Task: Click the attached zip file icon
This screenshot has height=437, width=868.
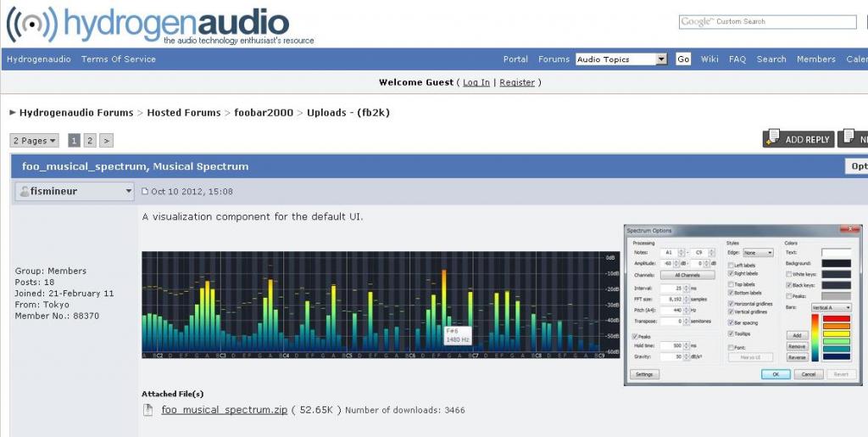Action: [x=147, y=410]
